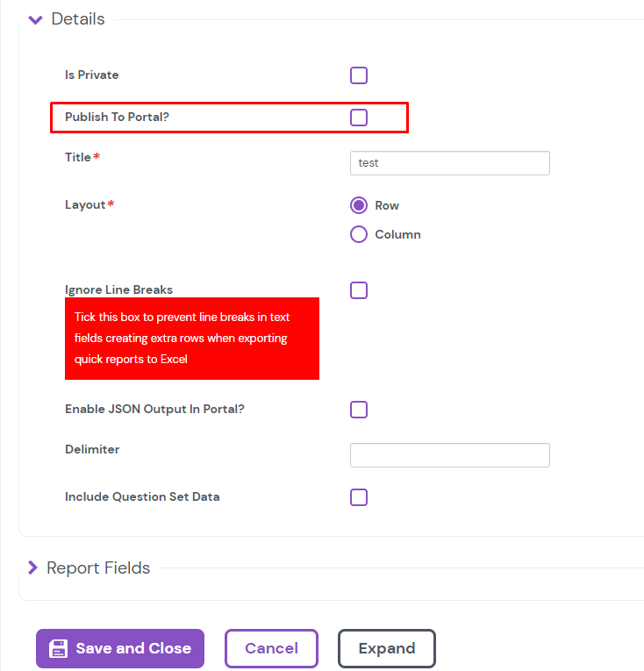The height and width of the screenshot is (671, 644).
Task: Click the floppy disk save icon
Action: point(59,649)
